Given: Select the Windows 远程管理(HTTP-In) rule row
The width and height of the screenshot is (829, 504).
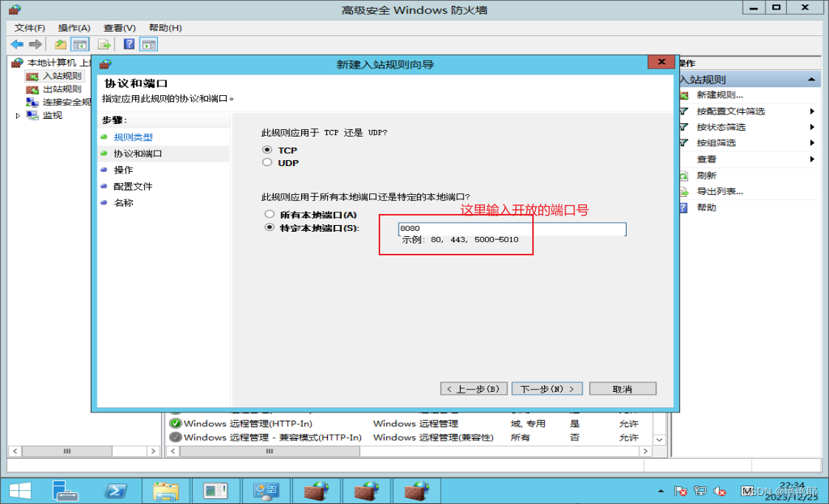Looking at the screenshot, I should (410, 424).
